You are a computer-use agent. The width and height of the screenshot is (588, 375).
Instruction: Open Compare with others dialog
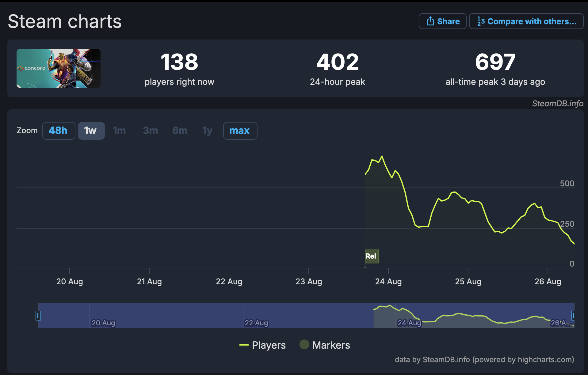coord(526,21)
